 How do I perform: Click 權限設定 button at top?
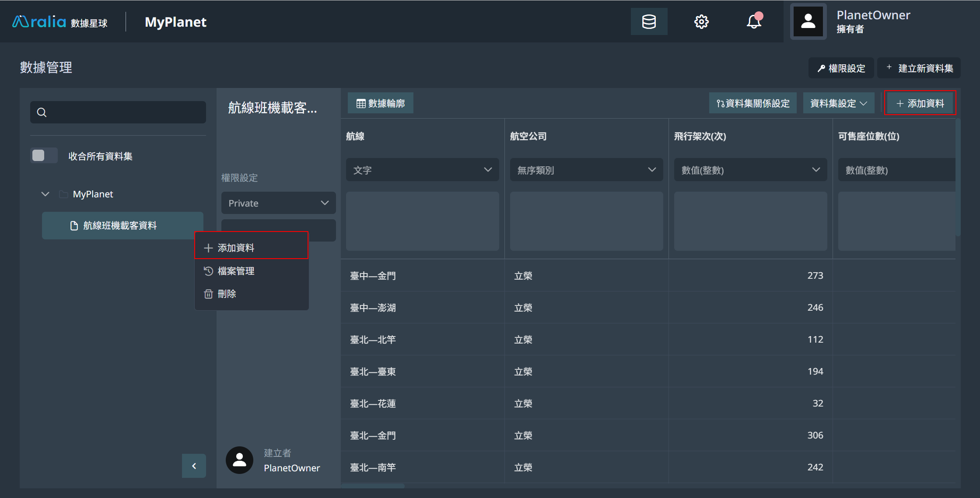click(841, 68)
